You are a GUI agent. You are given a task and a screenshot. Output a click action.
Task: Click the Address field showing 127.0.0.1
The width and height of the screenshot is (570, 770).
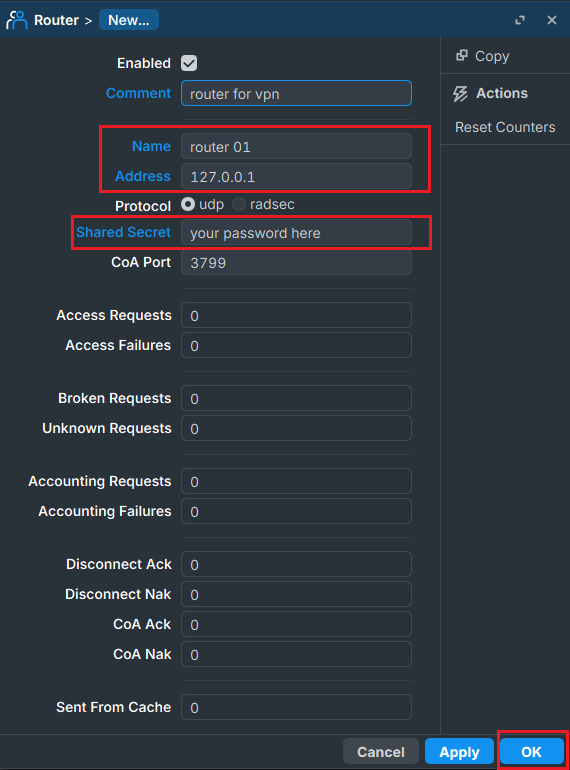tap(296, 176)
